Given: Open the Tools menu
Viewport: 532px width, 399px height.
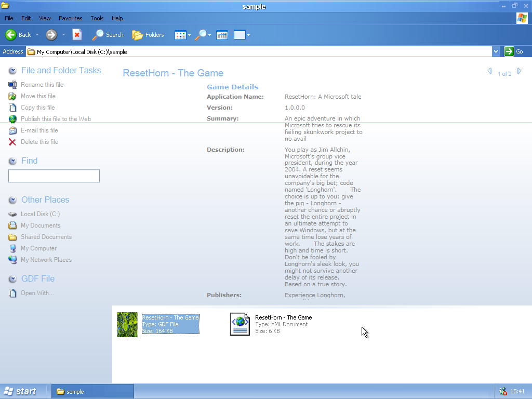Looking at the screenshot, I should [97, 18].
